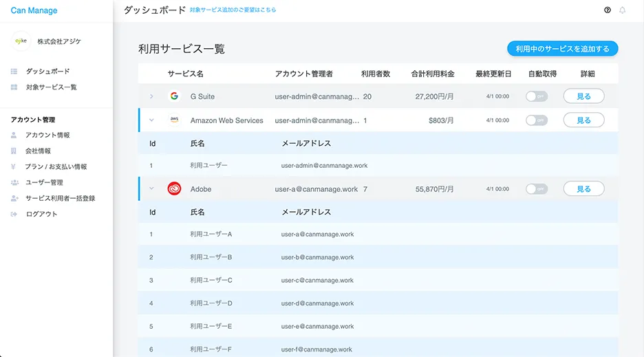Click the アカウント管理者 column header
Screen dimensions: 644x357
point(304,74)
